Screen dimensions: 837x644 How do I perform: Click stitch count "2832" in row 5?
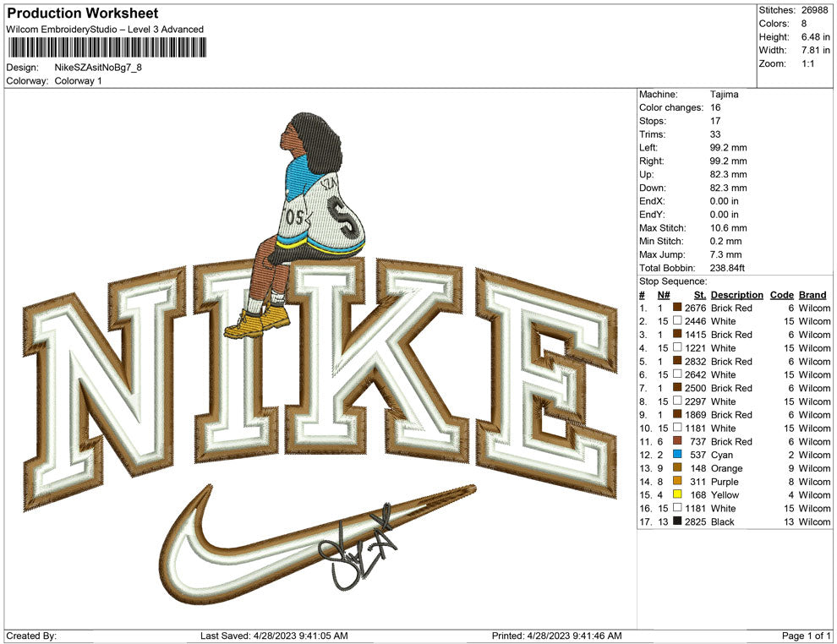tap(696, 361)
